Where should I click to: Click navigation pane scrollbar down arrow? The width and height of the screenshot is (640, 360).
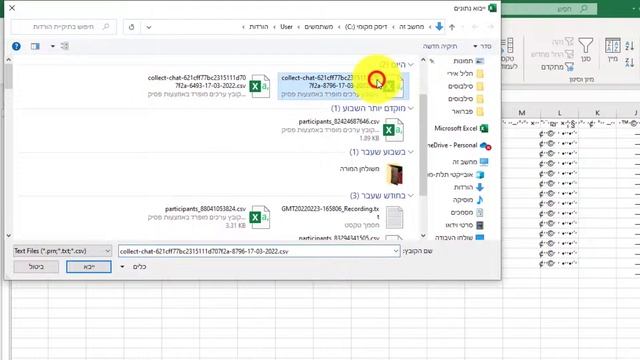pyautogui.click(x=423, y=236)
